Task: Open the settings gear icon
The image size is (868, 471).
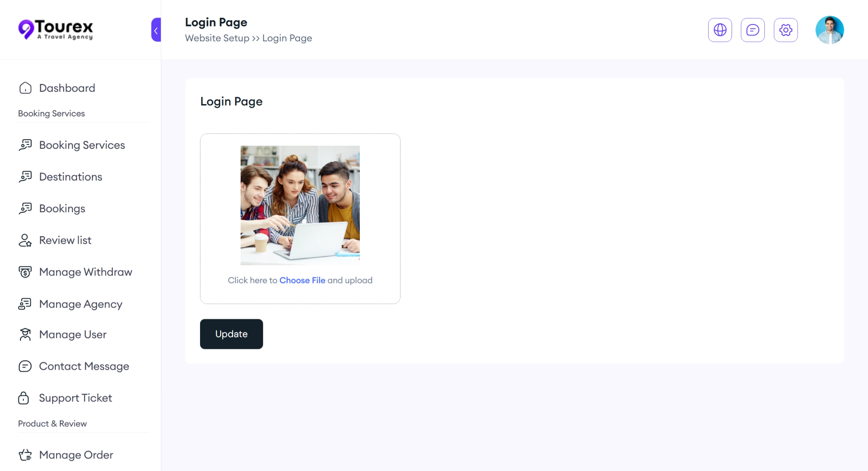Action: pyautogui.click(x=786, y=30)
